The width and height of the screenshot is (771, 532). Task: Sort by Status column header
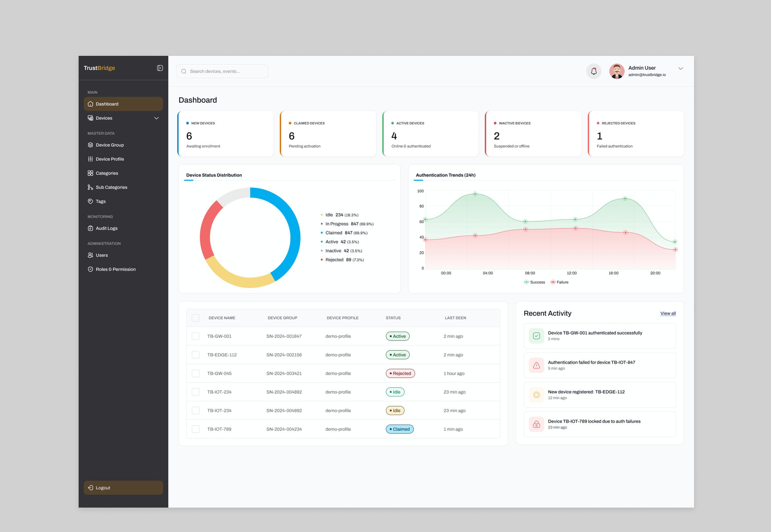coord(393,318)
